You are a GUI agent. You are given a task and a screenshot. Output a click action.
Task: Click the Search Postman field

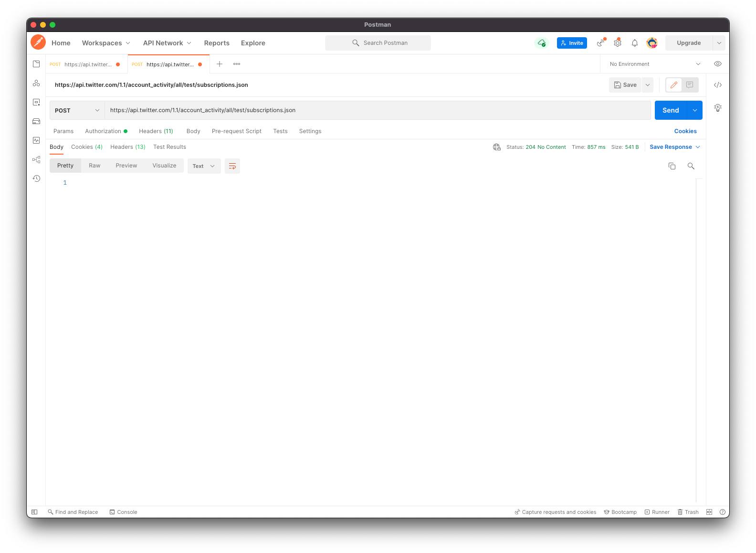click(378, 43)
